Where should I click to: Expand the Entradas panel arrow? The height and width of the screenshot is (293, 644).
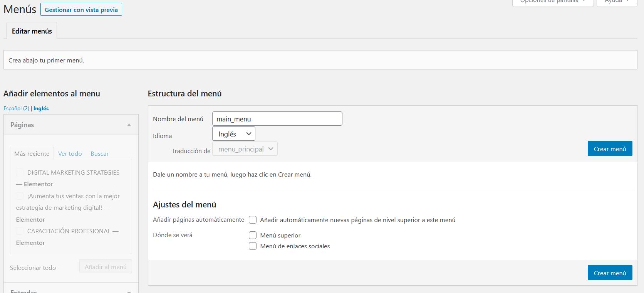[129, 291]
